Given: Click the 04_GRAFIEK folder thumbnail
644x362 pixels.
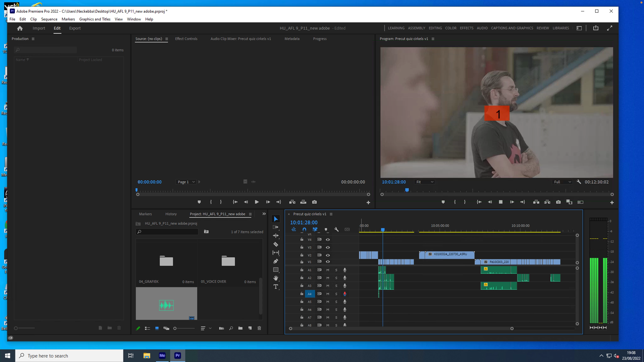Looking at the screenshot, I should [x=166, y=261].
